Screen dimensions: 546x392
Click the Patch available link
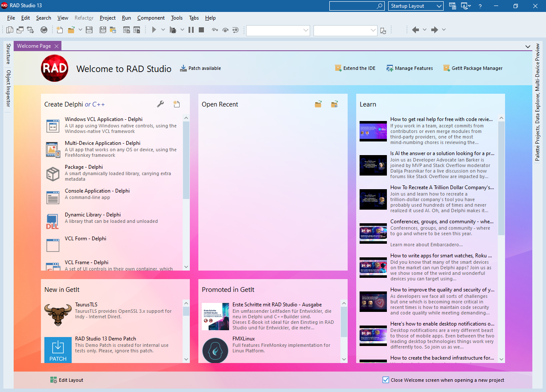pyautogui.click(x=200, y=68)
